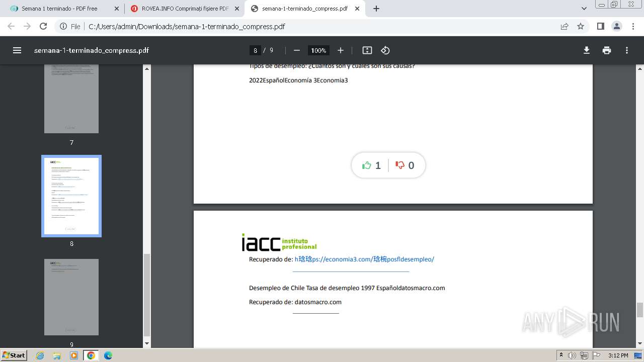
Task: Close the ROVEA.INFO tab
Action: (x=237, y=9)
